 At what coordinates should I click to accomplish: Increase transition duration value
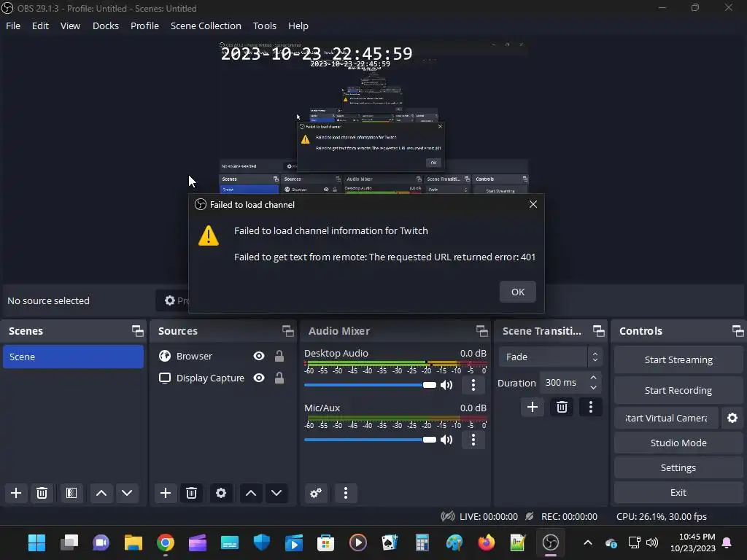click(x=593, y=378)
